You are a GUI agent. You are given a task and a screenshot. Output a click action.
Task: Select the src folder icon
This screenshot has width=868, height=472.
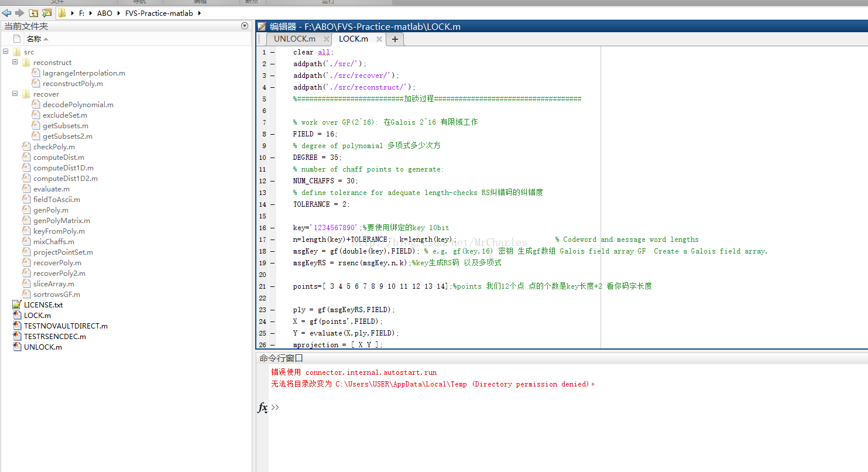click(17, 52)
